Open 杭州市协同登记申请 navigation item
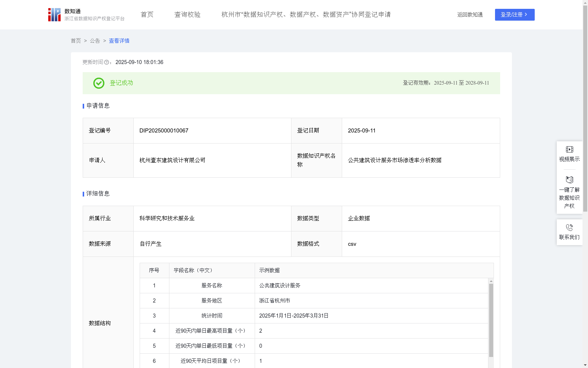This screenshot has height=368, width=588. (306, 15)
